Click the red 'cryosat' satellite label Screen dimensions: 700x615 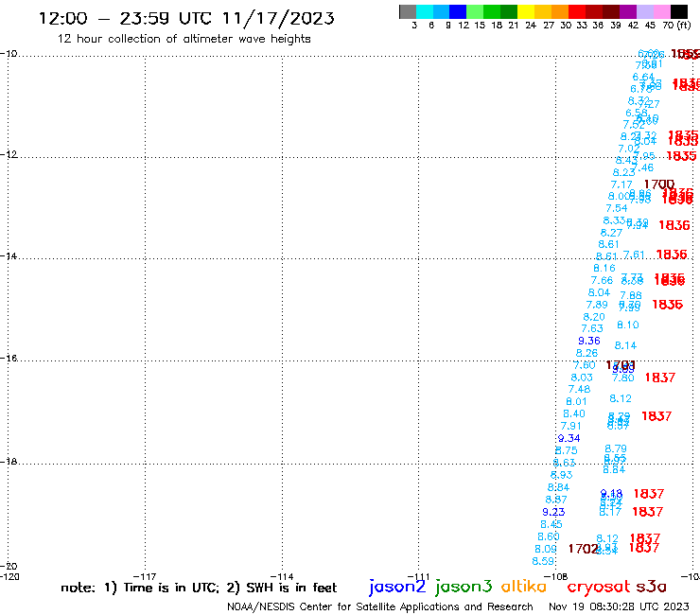(x=599, y=587)
